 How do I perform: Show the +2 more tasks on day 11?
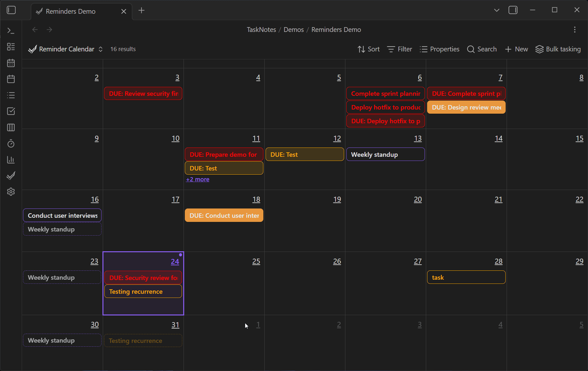[x=197, y=179]
